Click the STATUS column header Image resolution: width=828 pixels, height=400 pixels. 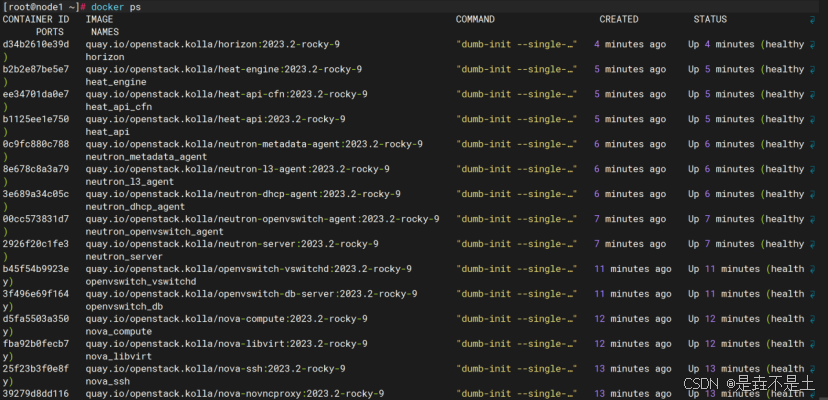(x=710, y=19)
